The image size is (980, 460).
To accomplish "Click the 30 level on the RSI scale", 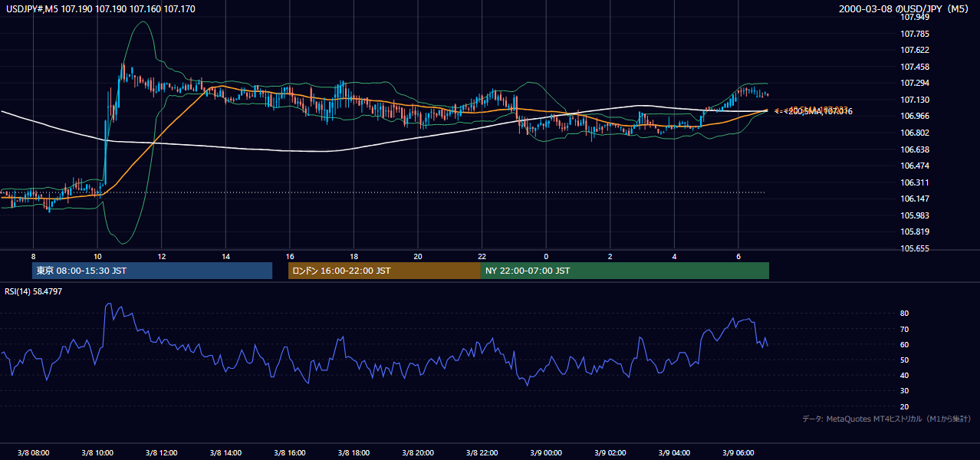I will coord(905,391).
